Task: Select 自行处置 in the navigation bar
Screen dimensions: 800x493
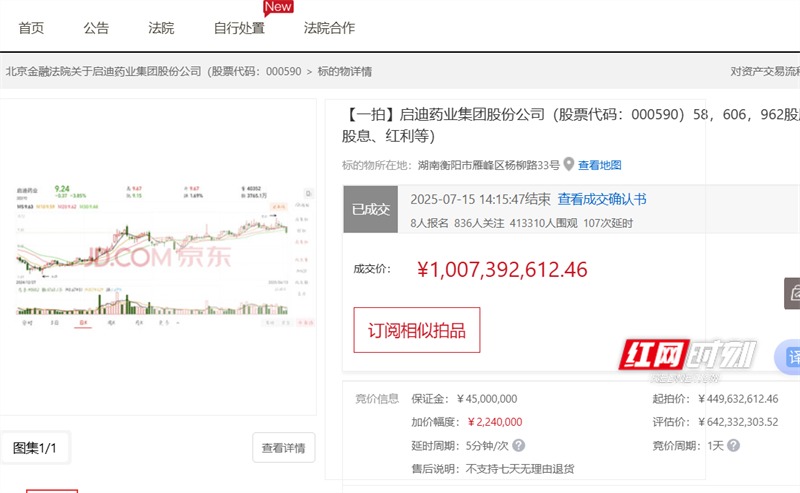Action: [239, 28]
